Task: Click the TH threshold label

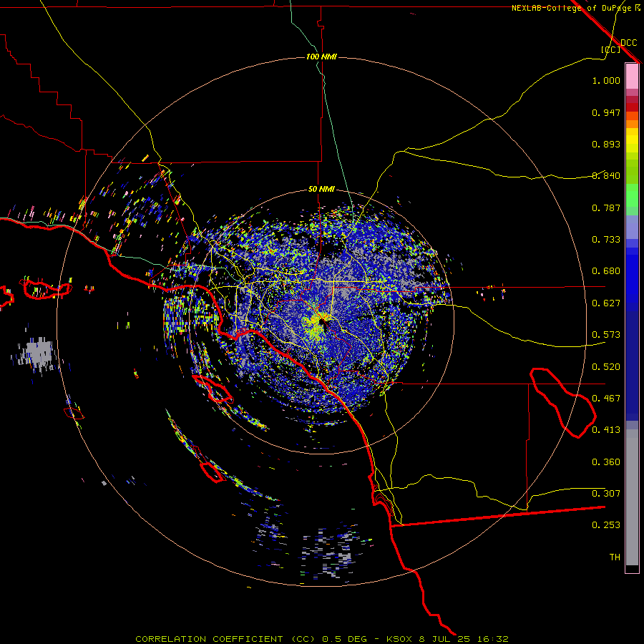Action: (x=615, y=557)
